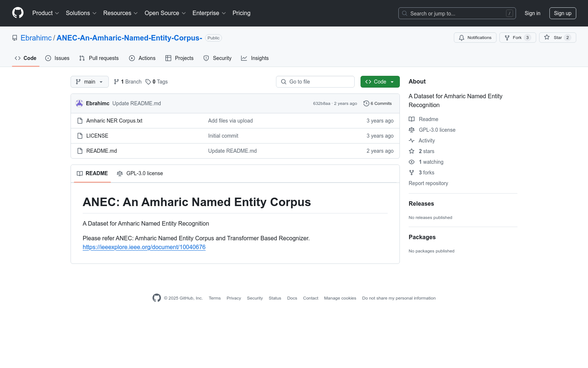This screenshot has width=588, height=368.
Task: Open the Packages heading link
Action: coord(422,237)
